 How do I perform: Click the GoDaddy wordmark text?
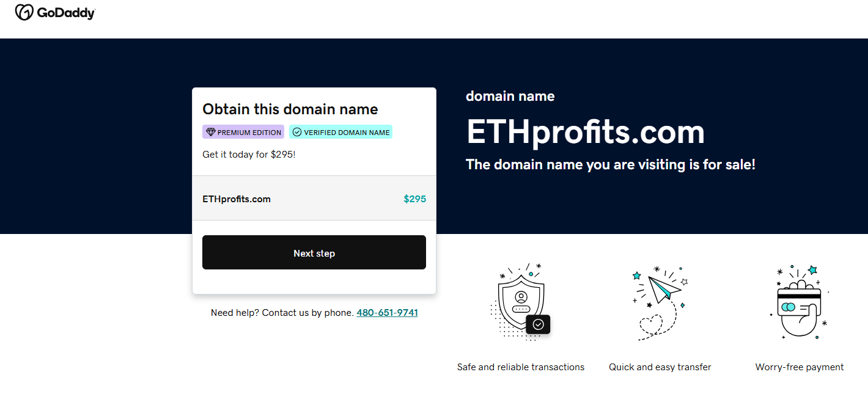tap(66, 13)
